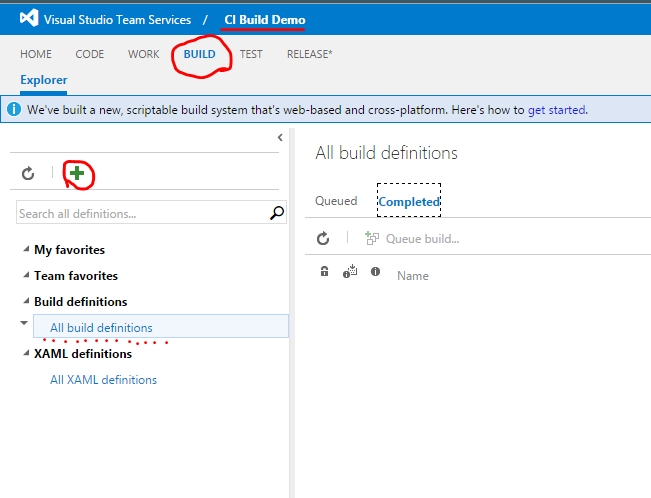Select the Explorer tab
This screenshot has height=498, width=651.
[x=44, y=80]
